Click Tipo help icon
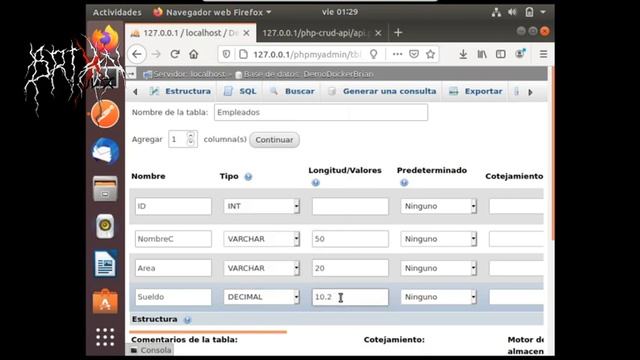 point(248,177)
